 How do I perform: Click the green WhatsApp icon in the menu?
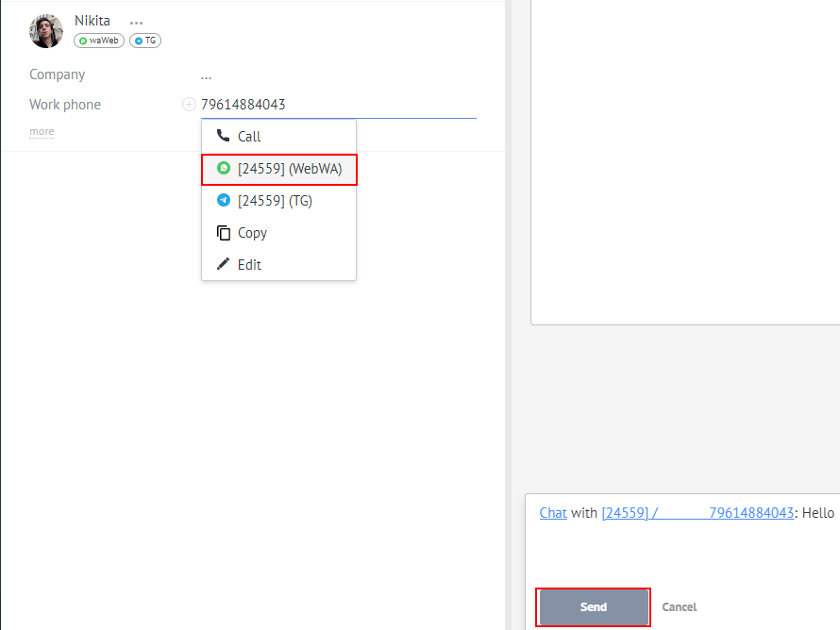tap(224, 168)
